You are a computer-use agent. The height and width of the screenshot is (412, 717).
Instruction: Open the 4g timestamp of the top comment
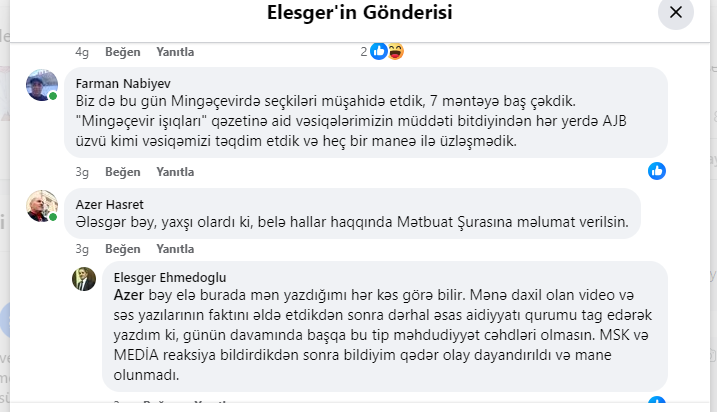pyautogui.click(x=82, y=52)
